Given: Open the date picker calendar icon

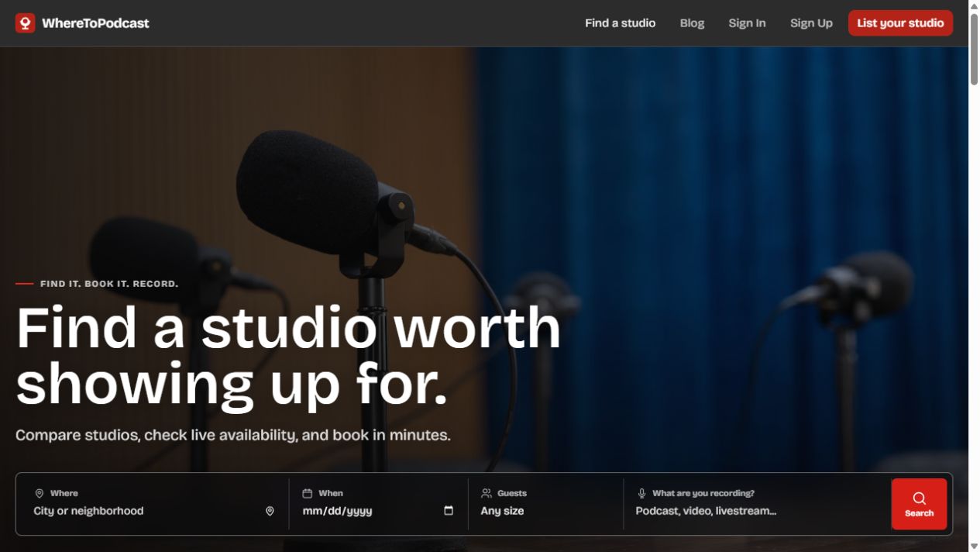Looking at the screenshot, I should pyautogui.click(x=449, y=510).
